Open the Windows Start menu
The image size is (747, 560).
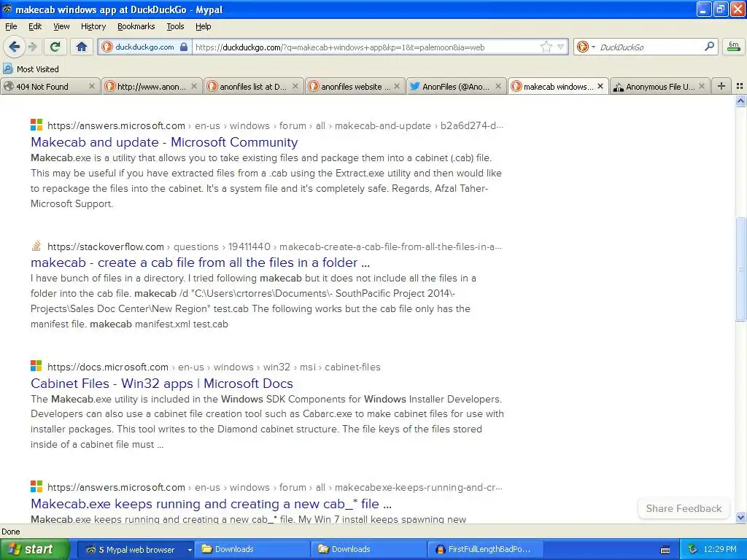[x=34, y=549]
